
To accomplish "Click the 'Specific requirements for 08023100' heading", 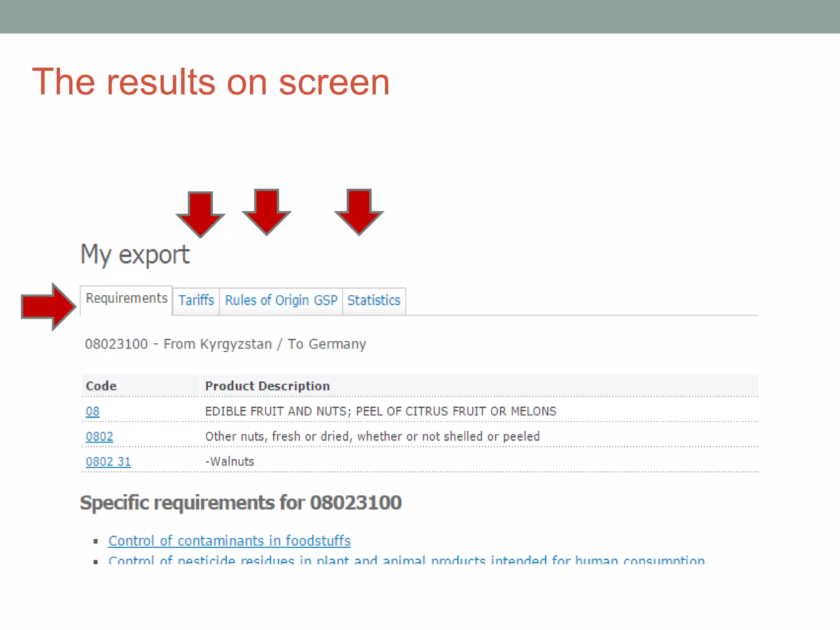I will 240,503.
